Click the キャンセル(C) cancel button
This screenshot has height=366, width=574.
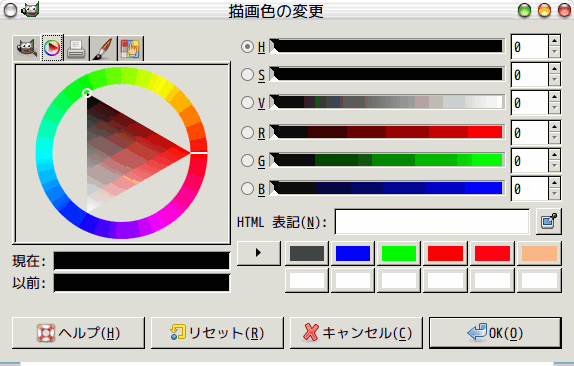coord(356,333)
